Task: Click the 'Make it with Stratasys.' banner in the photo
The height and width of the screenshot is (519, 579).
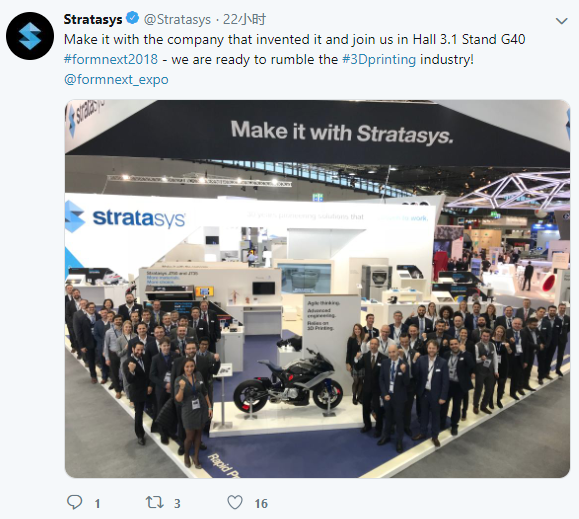Action: (342, 132)
